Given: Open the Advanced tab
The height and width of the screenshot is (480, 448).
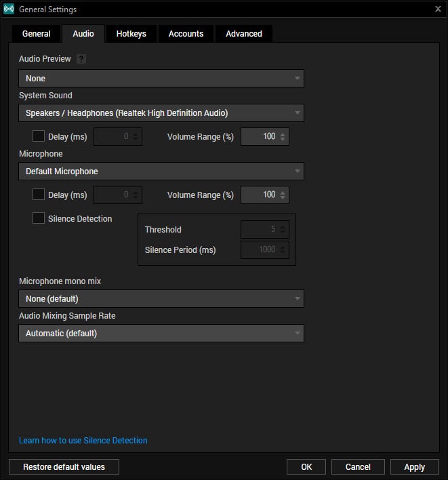Looking at the screenshot, I should click(x=244, y=34).
